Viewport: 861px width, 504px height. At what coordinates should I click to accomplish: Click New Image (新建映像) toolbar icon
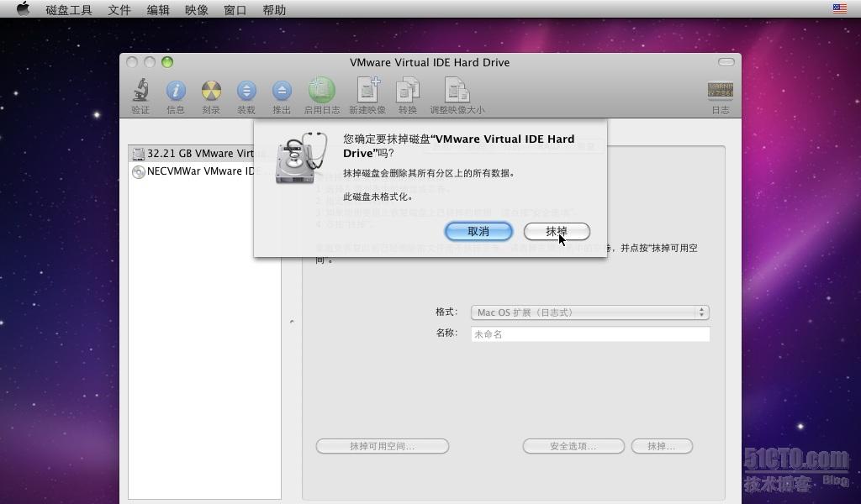[x=367, y=90]
